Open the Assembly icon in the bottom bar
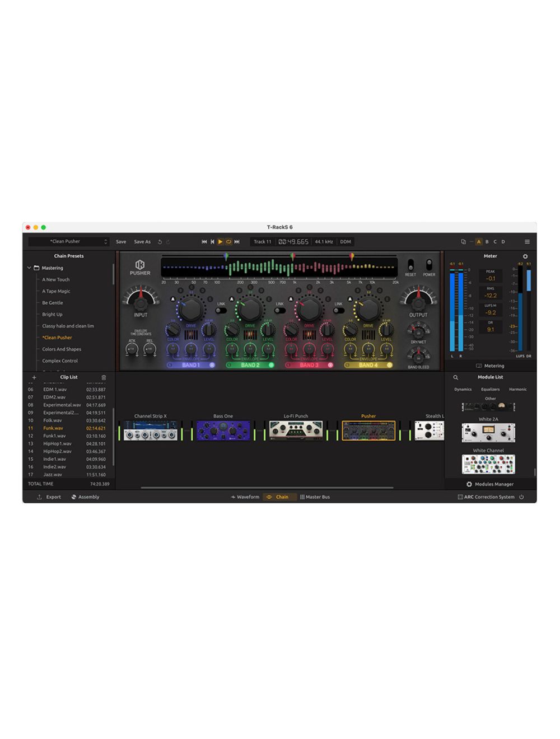Viewport: 560px width, 739px height. [73, 497]
